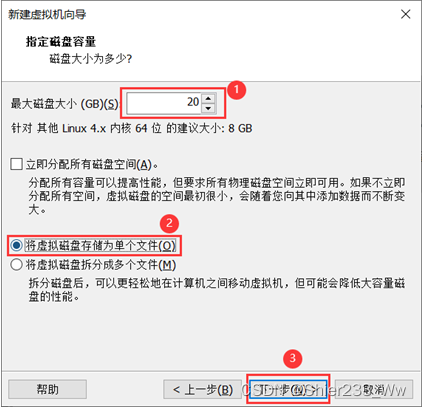Increase disk size with the up spinner arrow
This screenshot has height=408, width=422.
[208, 98]
